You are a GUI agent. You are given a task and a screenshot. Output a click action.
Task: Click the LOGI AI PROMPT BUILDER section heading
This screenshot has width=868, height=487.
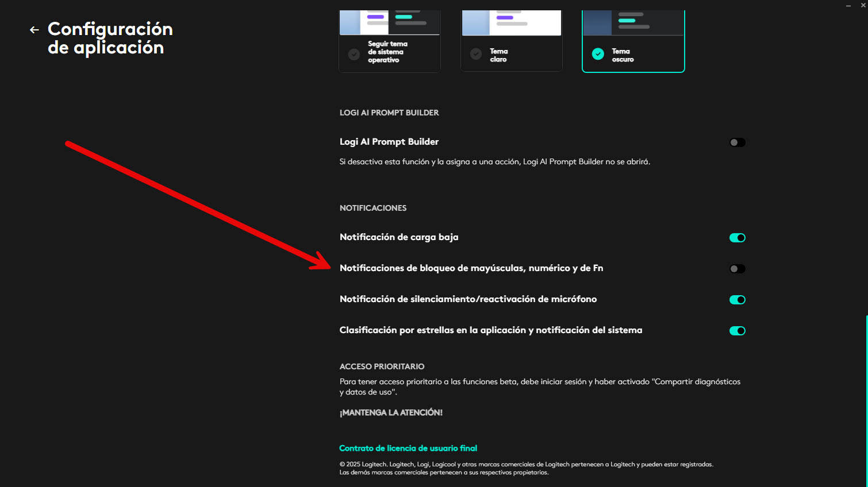pos(389,113)
